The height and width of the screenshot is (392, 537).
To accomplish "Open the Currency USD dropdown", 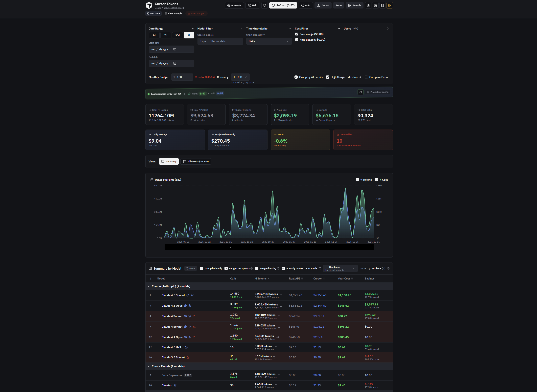I will click(240, 77).
